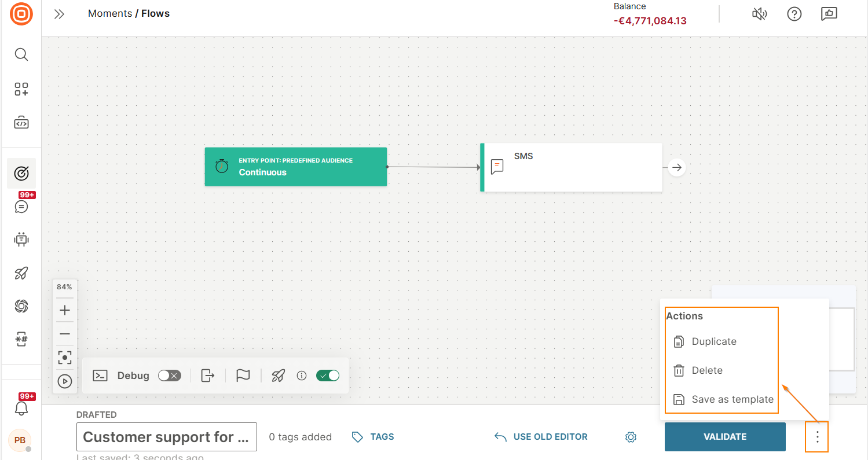Click USE OLD EDITOR link
The height and width of the screenshot is (460, 868).
(x=541, y=437)
